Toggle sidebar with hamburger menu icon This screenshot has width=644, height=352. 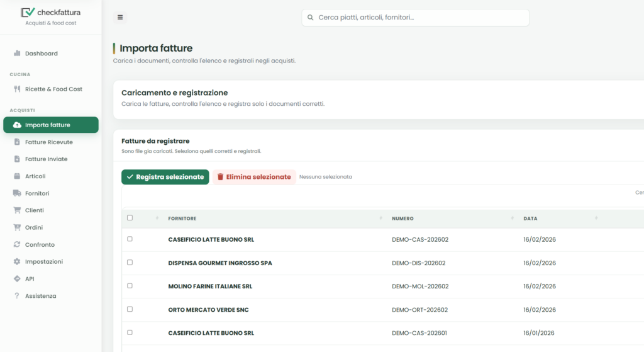click(120, 17)
